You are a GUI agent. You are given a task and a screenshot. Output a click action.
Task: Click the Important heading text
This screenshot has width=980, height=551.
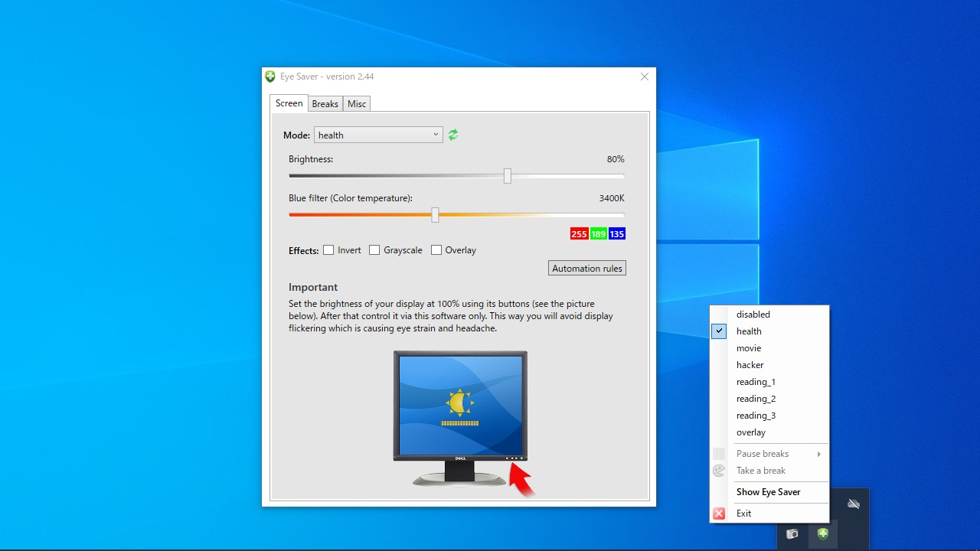313,287
